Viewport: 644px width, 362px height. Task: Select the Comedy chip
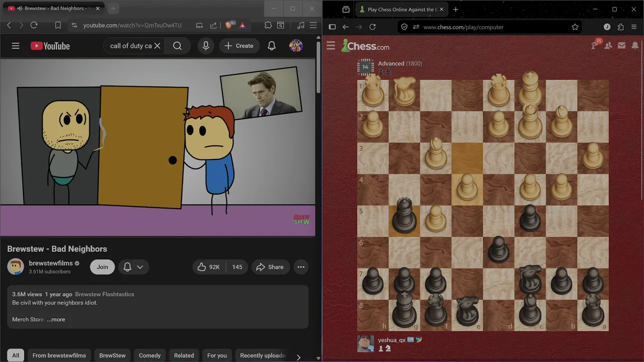click(x=150, y=355)
